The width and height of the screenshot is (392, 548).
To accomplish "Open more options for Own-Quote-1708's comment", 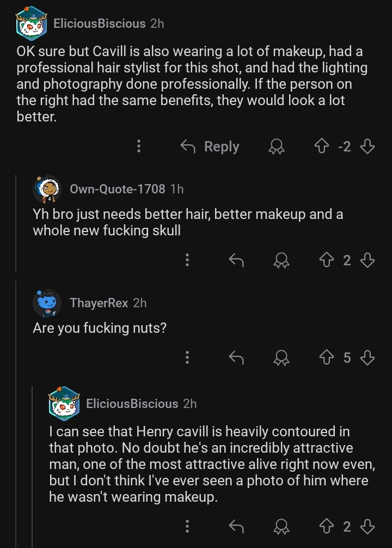I will click(187, 261).
